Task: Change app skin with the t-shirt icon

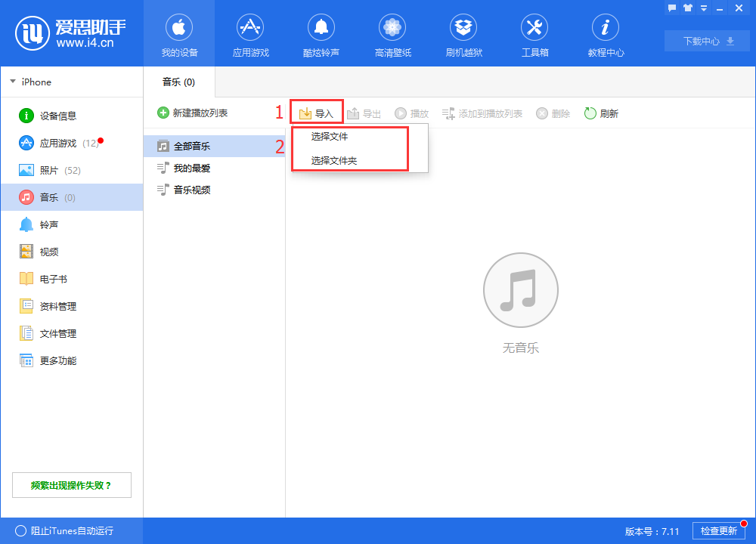Action: pos(687,8)
